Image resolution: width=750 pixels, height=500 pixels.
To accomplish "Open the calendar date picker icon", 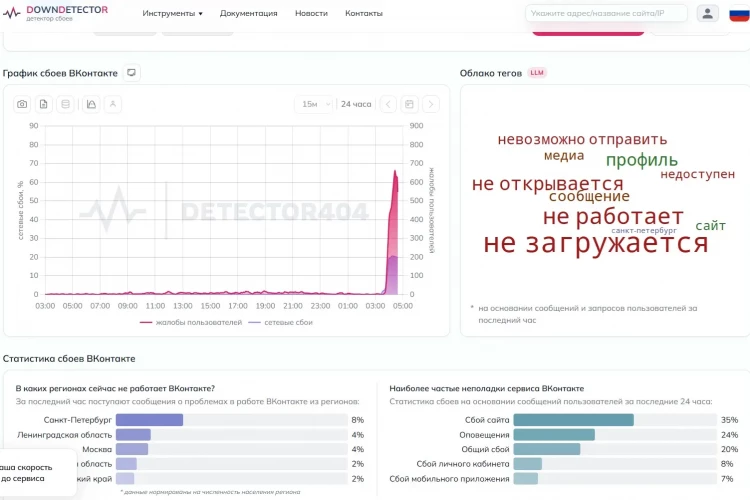I will click(409, 104).
